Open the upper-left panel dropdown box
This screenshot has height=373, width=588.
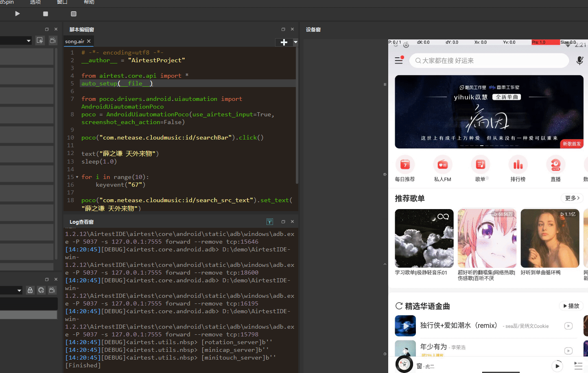pos(16,41)
